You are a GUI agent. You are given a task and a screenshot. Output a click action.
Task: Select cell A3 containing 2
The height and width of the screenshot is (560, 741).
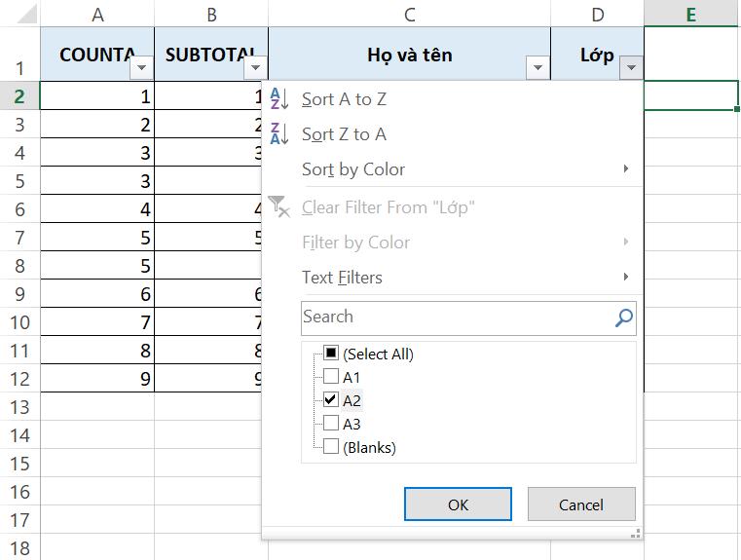[x=97, y=125]
